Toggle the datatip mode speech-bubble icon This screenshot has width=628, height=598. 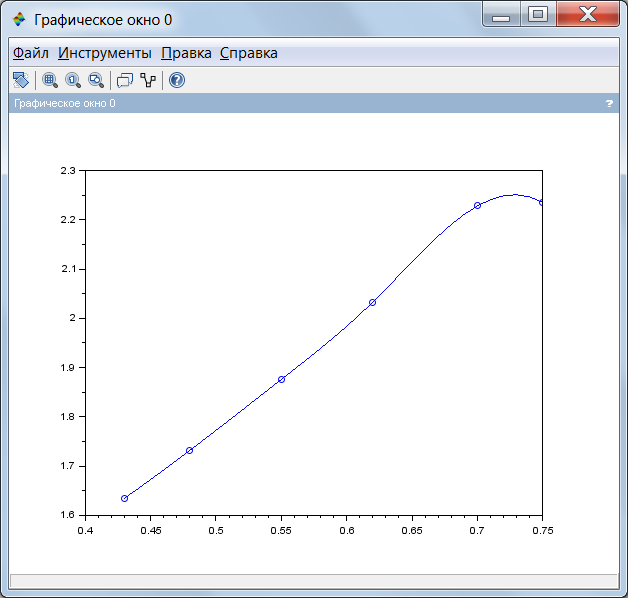tap(125, 80)
